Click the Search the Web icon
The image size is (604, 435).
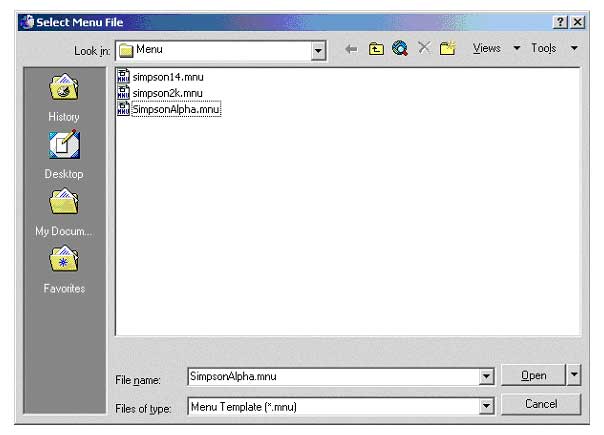(400, 48)
